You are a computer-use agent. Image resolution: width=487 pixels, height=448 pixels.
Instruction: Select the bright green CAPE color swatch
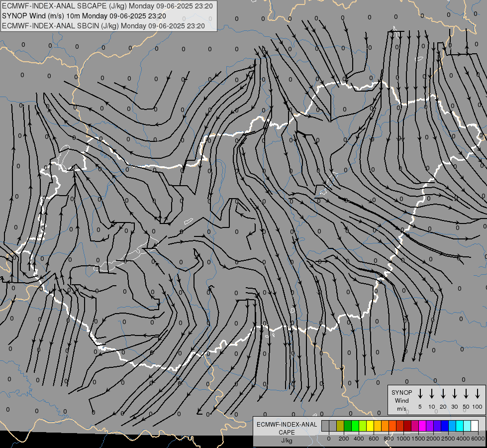355,426
